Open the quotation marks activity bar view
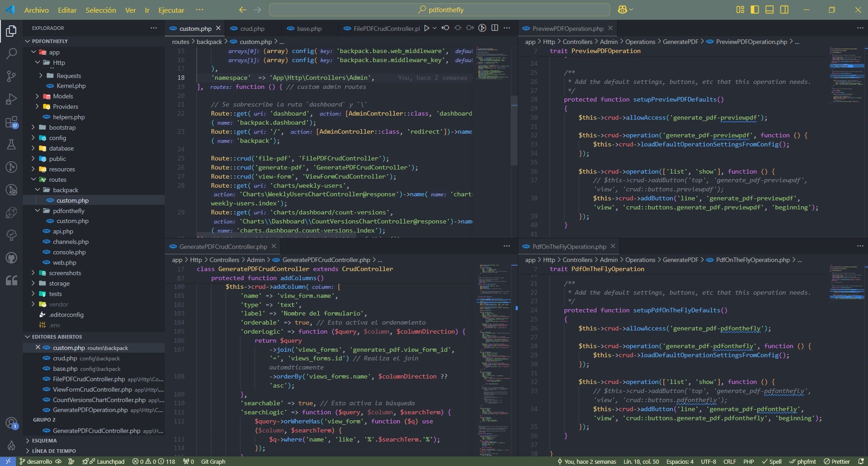Viewport: 868px width, 466px height. pyautogui.click(x=11, y=280)
